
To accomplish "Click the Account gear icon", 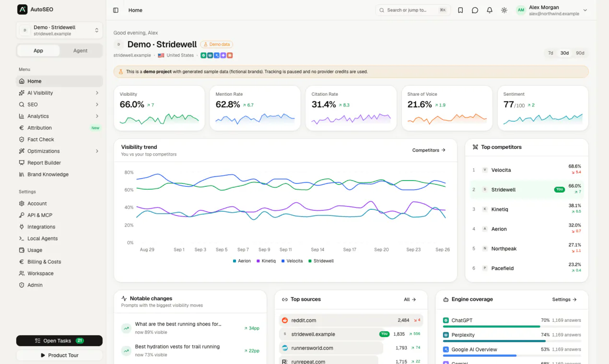I will point(22,204).
